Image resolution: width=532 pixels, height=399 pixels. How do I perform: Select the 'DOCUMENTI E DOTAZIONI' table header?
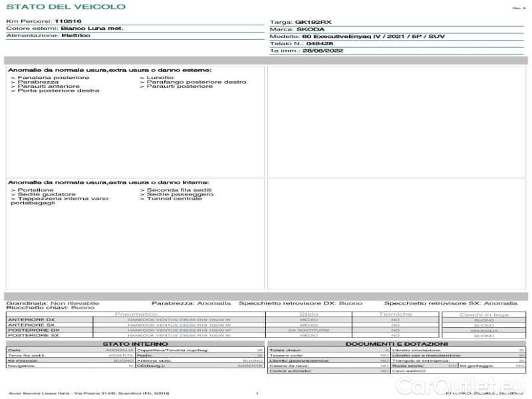[x=396, y=344]
